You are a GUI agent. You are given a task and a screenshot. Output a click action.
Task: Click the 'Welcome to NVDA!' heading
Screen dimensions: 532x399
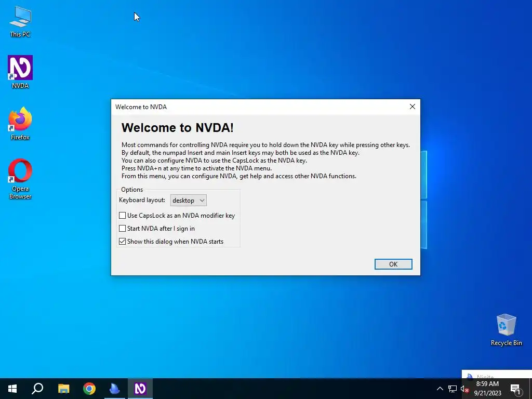pyautogui.click(x=178, y=128)
